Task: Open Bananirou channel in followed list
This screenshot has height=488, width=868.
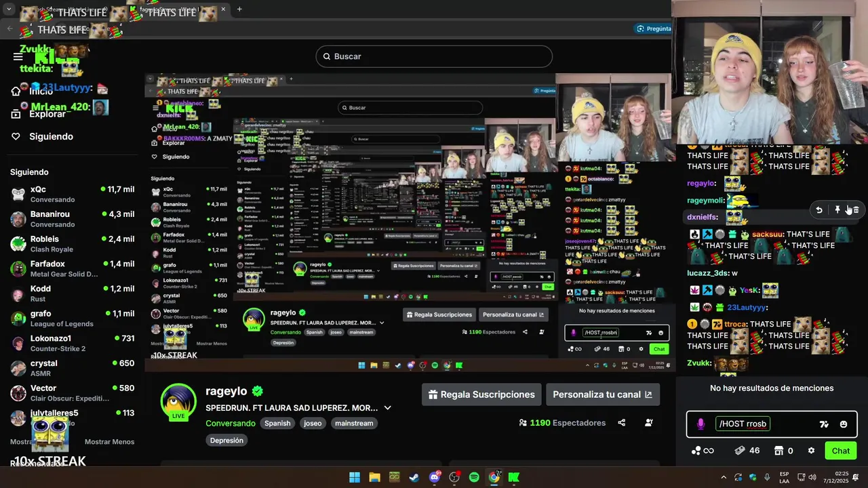Action: point(72,219)
